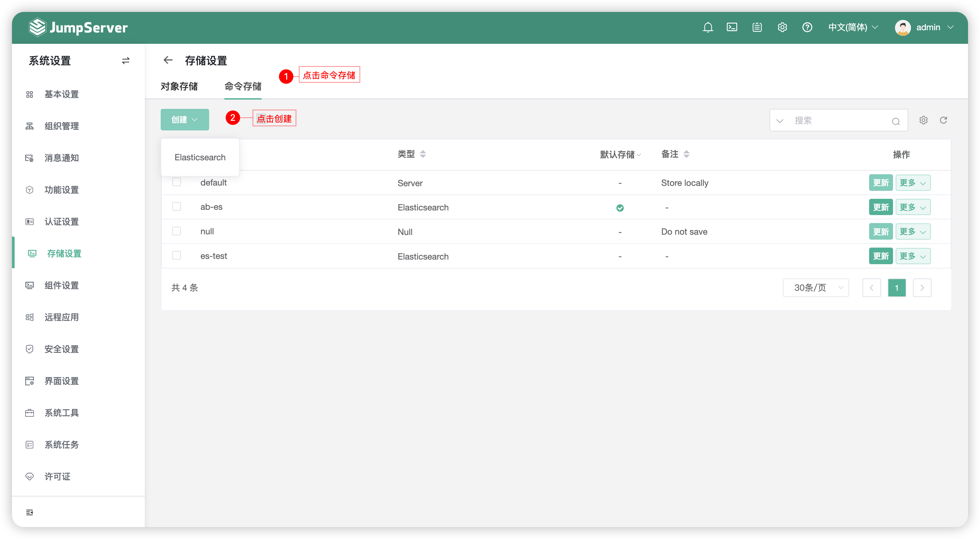Go to next page arrow
Image resolution: width=980 pixels, height=539 pixels.
922,287
